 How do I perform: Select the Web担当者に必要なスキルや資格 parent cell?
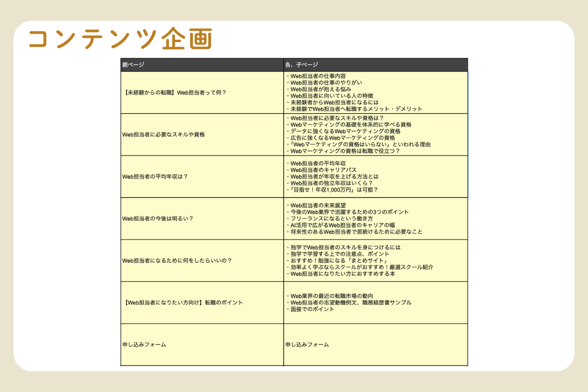point(163,134)
